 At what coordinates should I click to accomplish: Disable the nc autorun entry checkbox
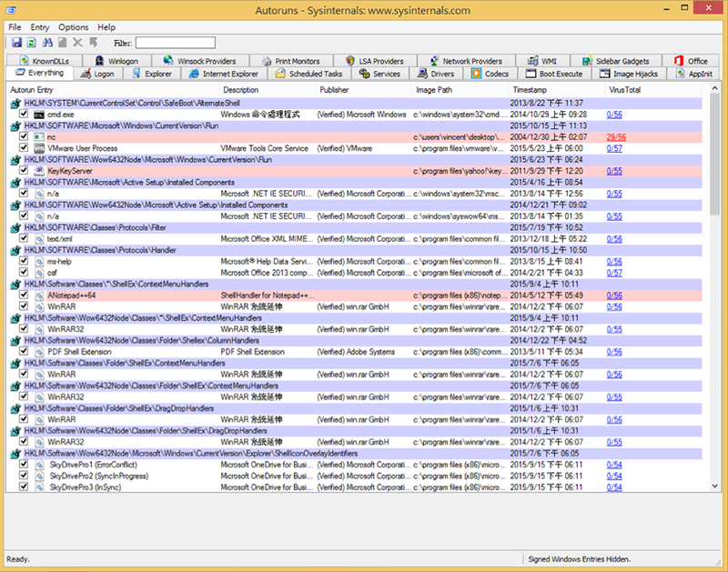point(24,136)
